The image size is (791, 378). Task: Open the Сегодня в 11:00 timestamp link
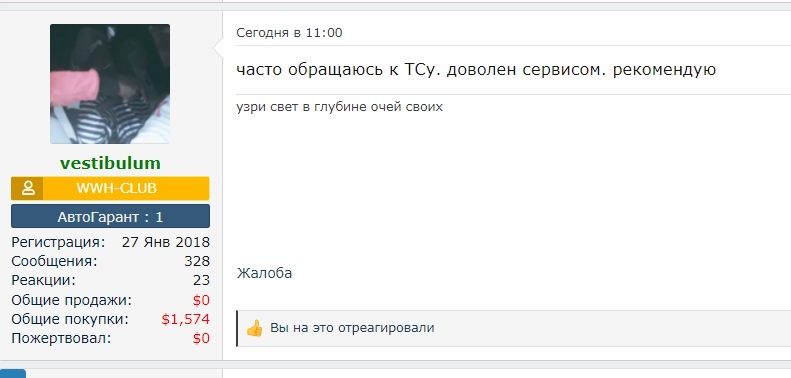289,33
